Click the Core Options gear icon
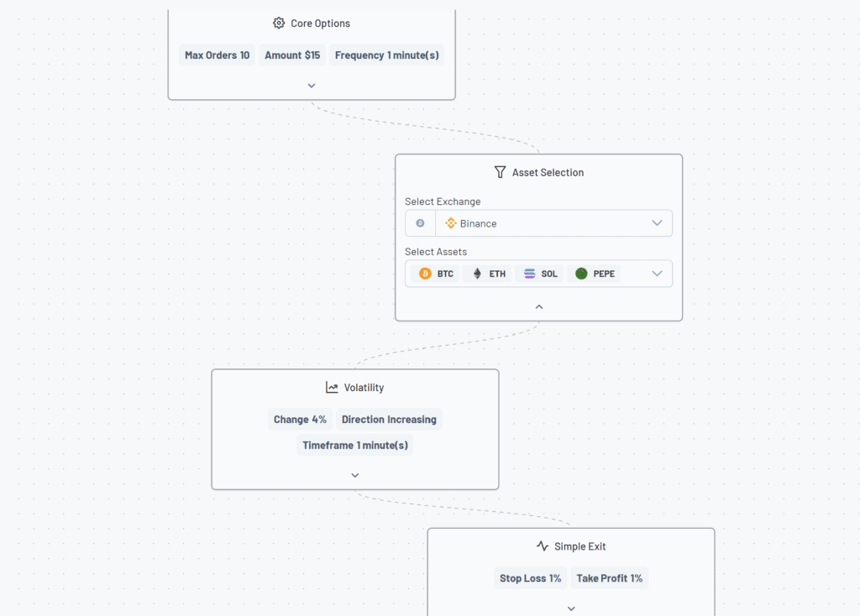 tap(279, 23)
